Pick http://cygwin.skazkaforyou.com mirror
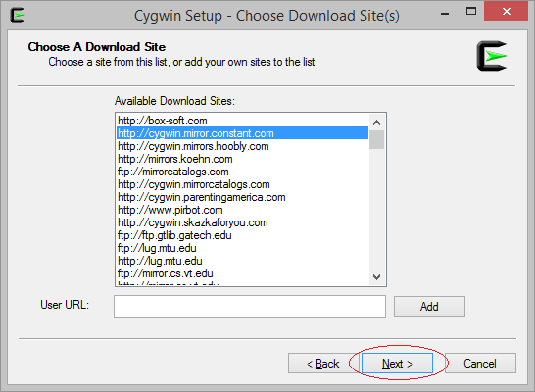 [242, 222]
